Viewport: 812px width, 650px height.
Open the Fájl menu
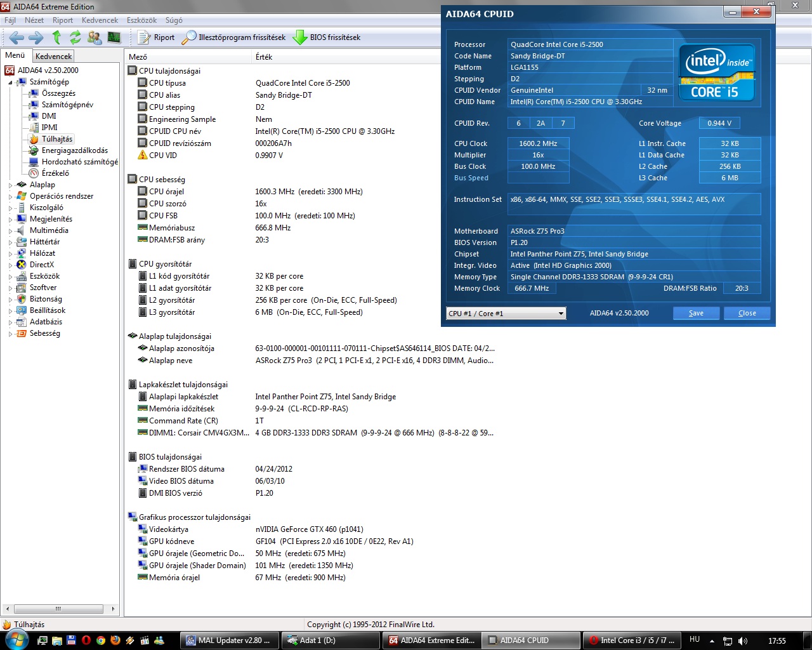click(10, 20)
